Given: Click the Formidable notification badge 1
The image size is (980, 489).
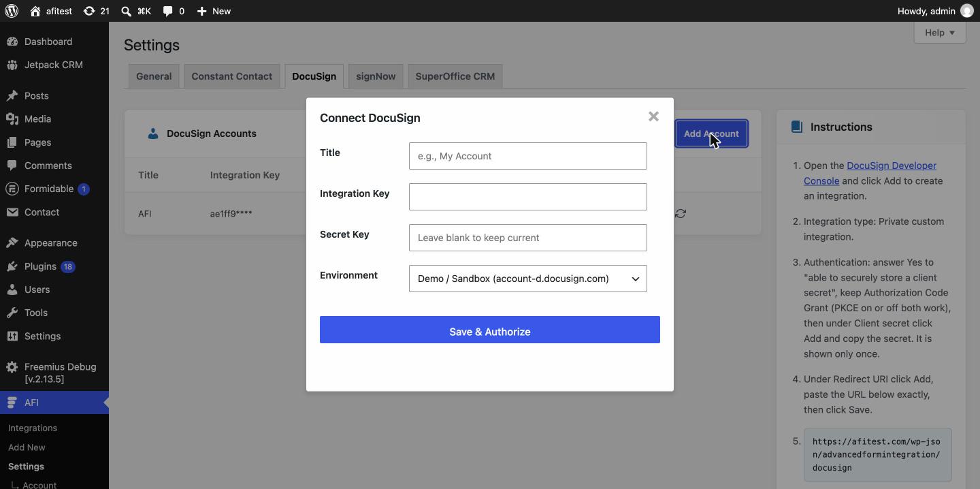Looking at the screenshot, I should point(84,189).
